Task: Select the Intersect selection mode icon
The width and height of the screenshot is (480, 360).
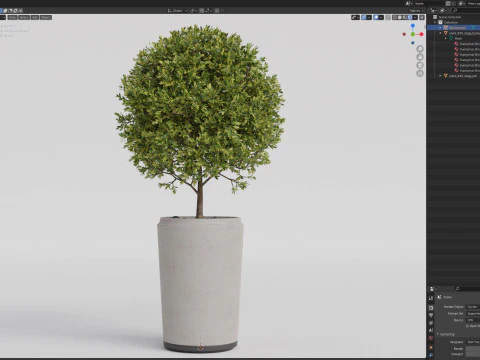Action: pos(20,11)
